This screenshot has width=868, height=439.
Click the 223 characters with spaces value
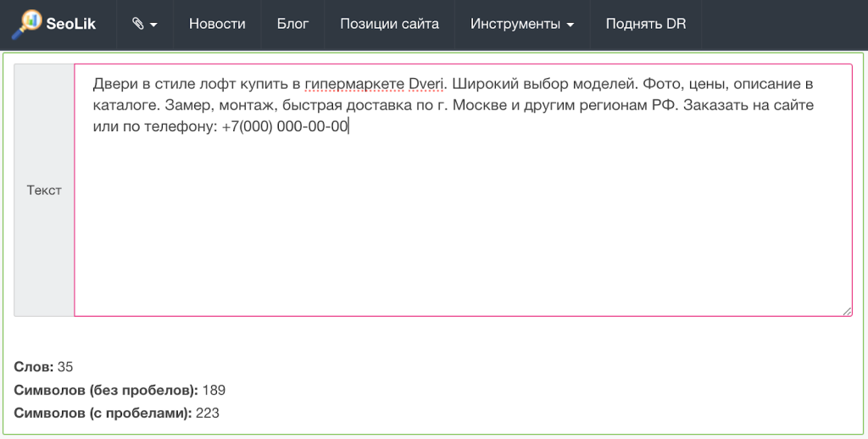click(x=208, y=413)
